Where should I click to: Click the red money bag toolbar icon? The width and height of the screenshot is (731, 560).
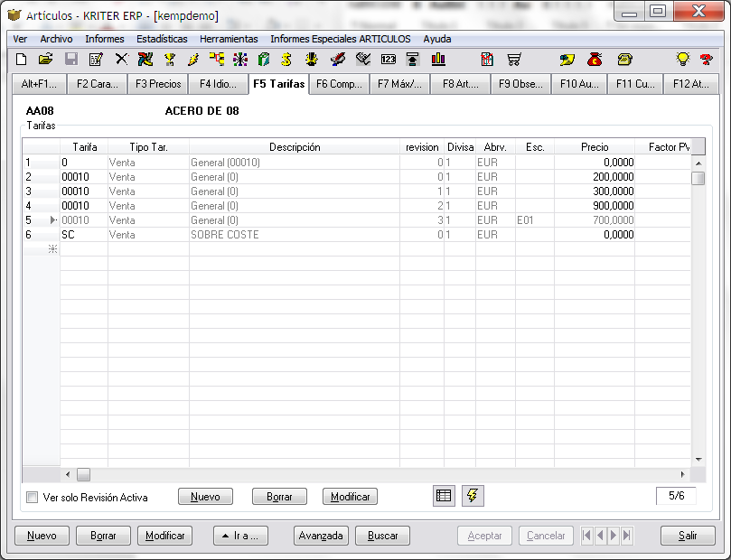coord(595,60)
